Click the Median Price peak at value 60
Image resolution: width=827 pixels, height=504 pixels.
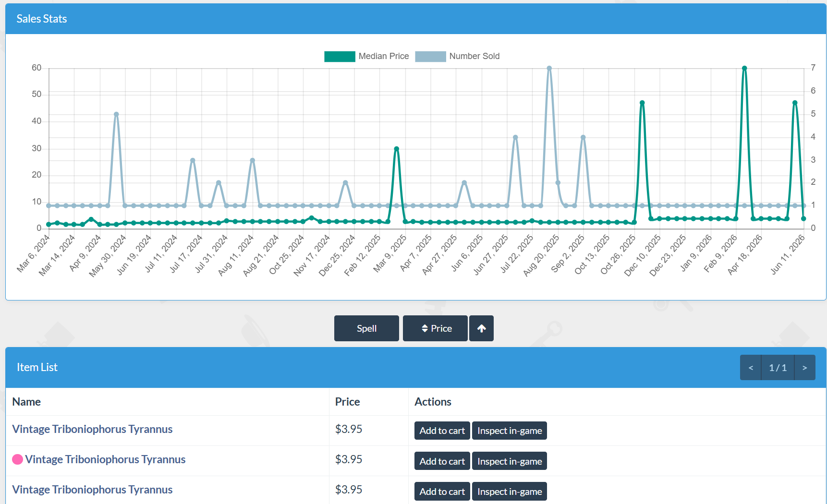coord(744,68)
